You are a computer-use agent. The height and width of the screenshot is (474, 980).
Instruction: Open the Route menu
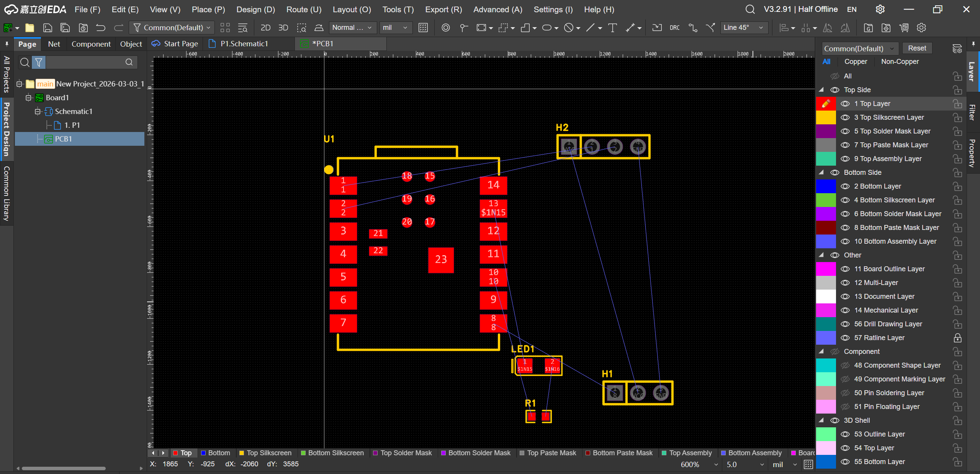(x=304, y=9)
